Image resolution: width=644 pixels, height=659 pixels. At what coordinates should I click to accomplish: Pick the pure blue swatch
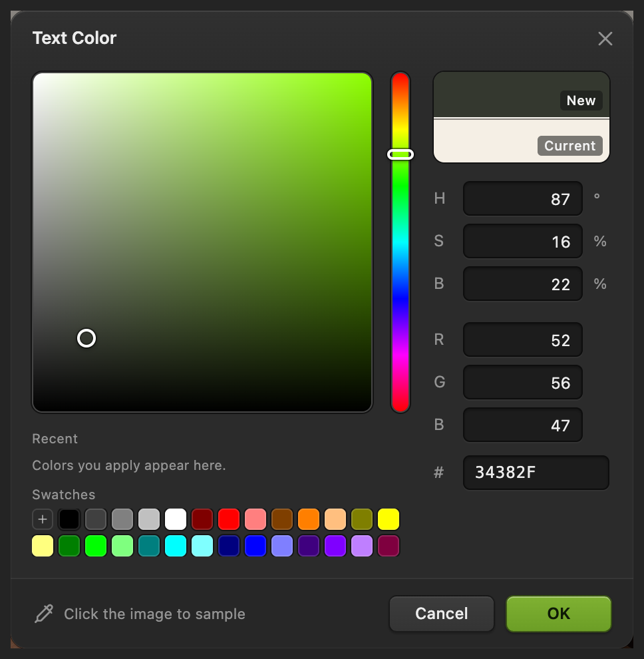click(255, 546)
